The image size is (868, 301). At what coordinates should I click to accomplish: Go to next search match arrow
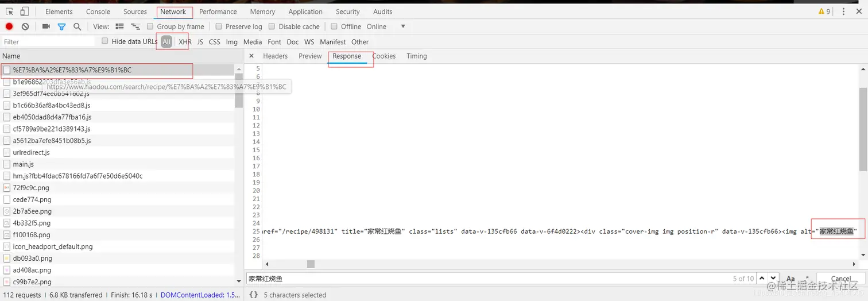click(773, 279)
